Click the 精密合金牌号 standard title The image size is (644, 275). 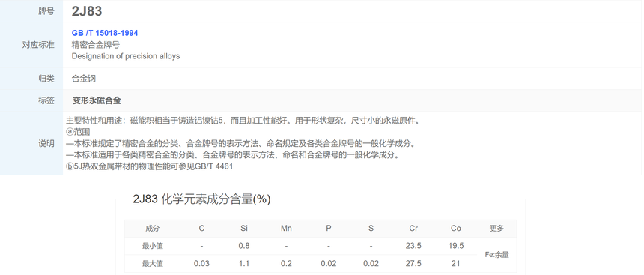tap(96, 45)
